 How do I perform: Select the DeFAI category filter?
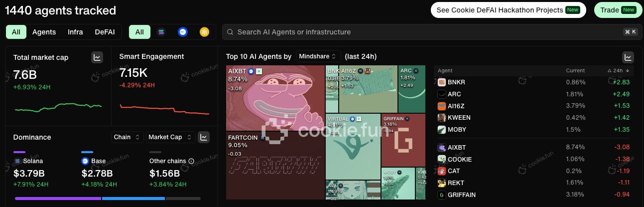tap(105, 32)
